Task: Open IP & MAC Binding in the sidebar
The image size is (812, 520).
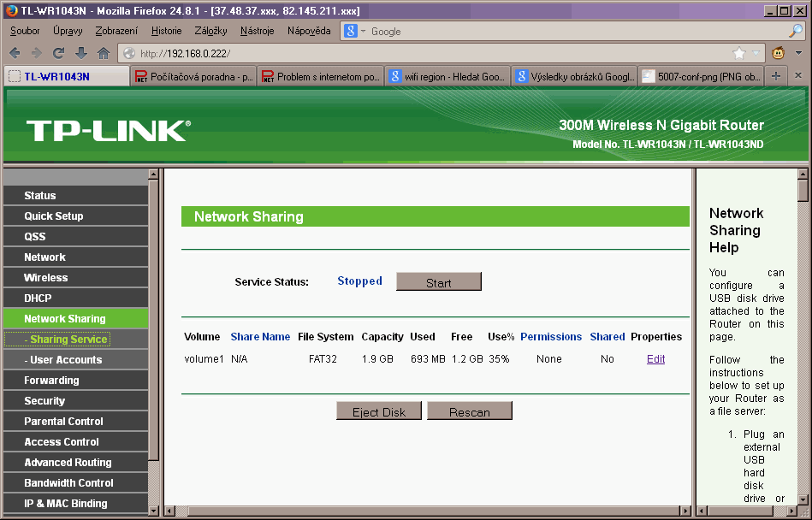Action: click(x=75, y=504)
